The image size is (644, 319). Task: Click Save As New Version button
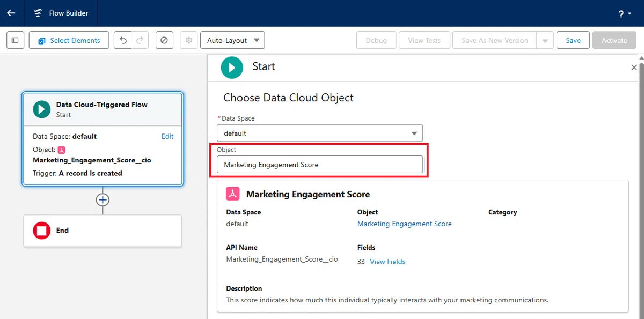coord(495,40)
